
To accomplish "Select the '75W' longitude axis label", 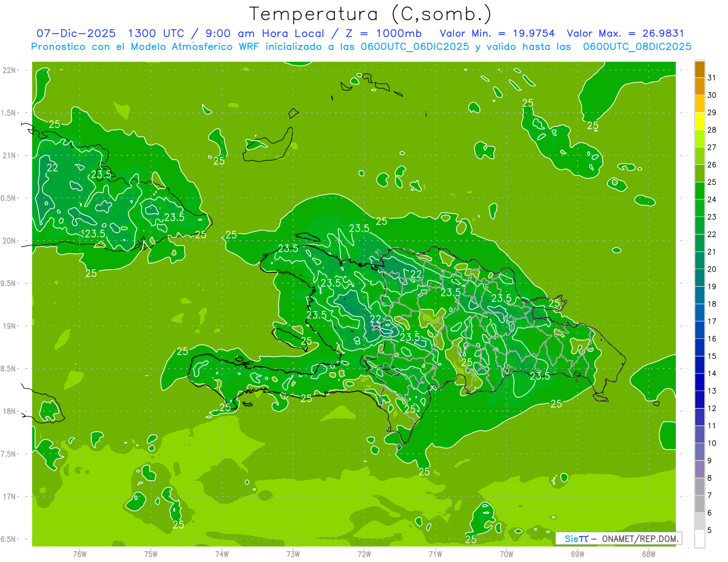I will pos(151,554).
